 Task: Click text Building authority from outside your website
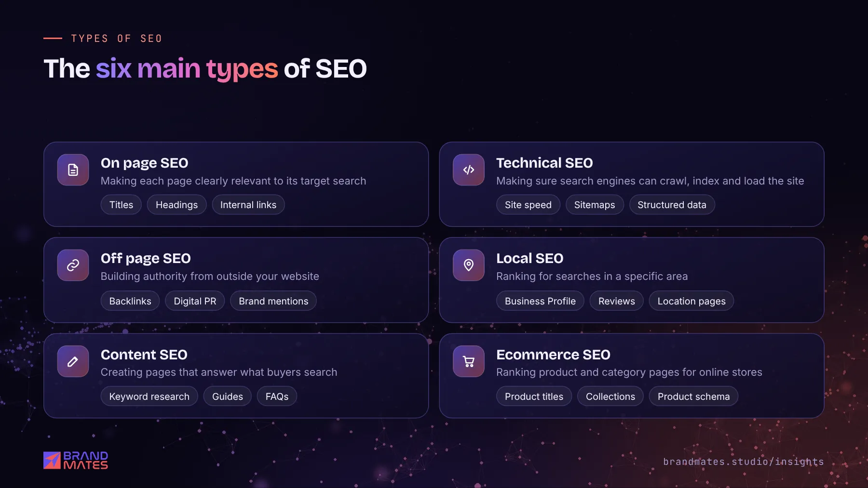tap(210, 277)
